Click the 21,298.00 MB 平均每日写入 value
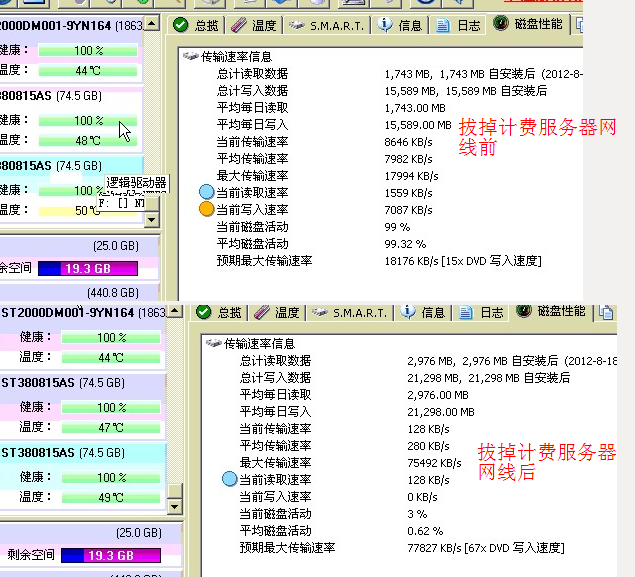Viewport: 635px width, 577px height. pos(441,412)
